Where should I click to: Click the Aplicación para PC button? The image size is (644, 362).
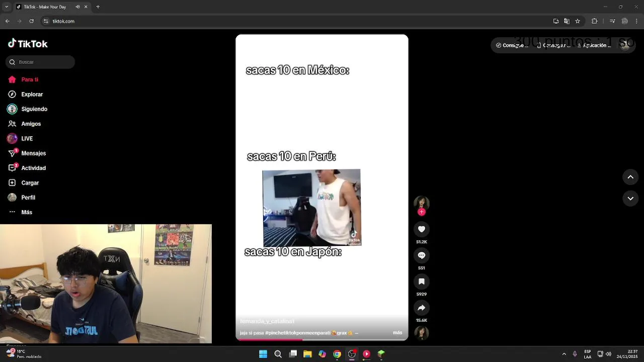pyautogui.click(x=595, y=45)
